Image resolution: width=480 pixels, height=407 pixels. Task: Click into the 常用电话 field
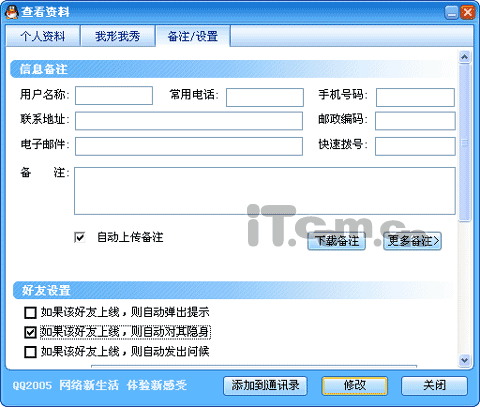click(265, 97)
